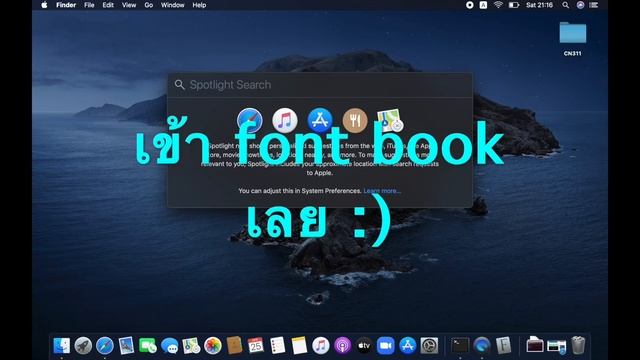Screen dimensions: 640x360
Task: Open iTunes Music from Spotlight suggestions
Action: pos(285,120)
